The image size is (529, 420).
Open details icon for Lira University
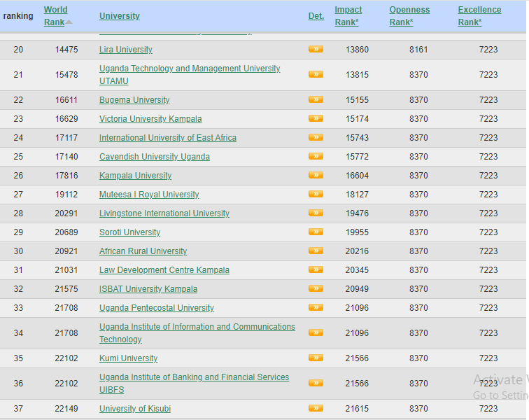(x=316, y=49)
